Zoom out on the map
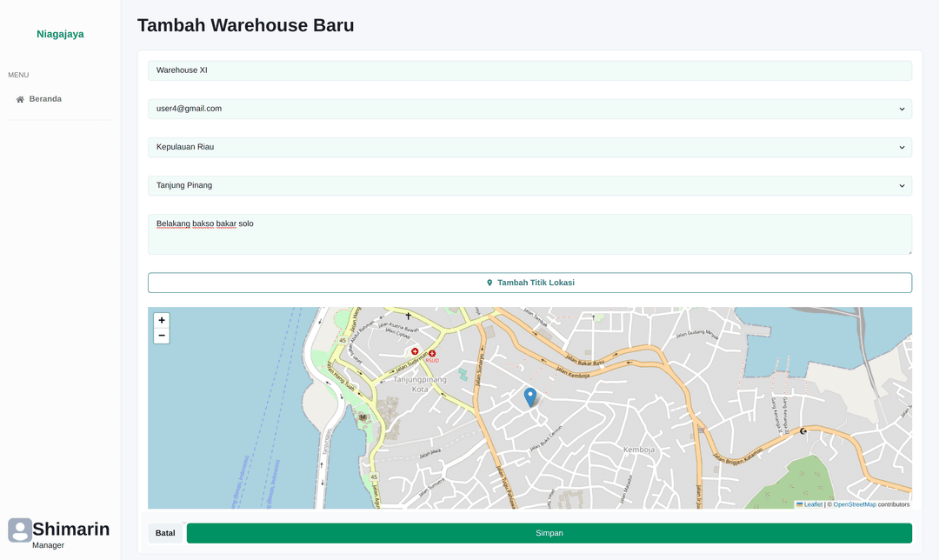 tap(162, 336)
